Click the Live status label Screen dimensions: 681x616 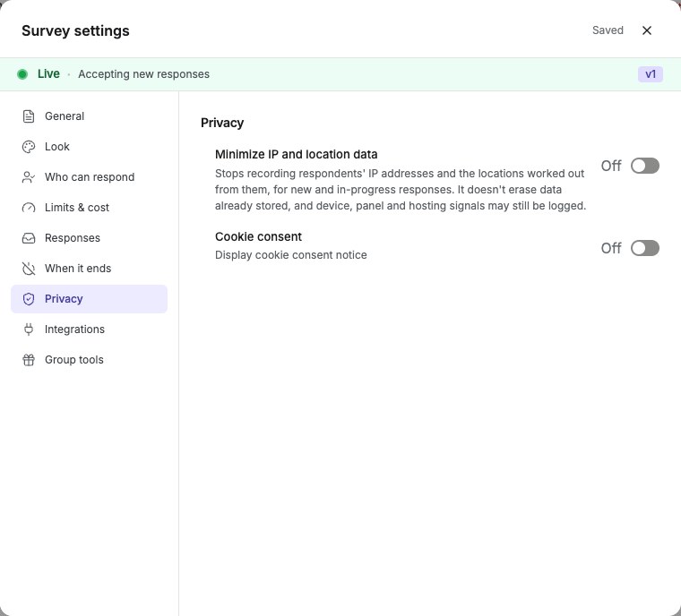coord(48,73)
